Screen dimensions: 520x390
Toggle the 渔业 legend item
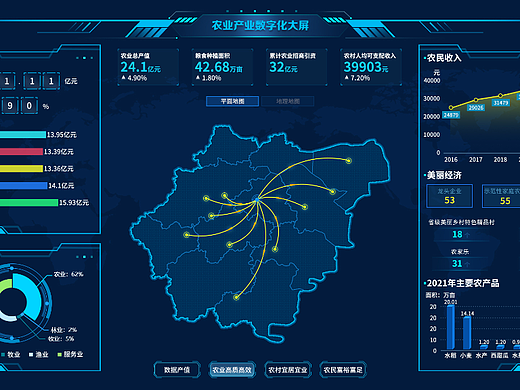pos(39,354)
